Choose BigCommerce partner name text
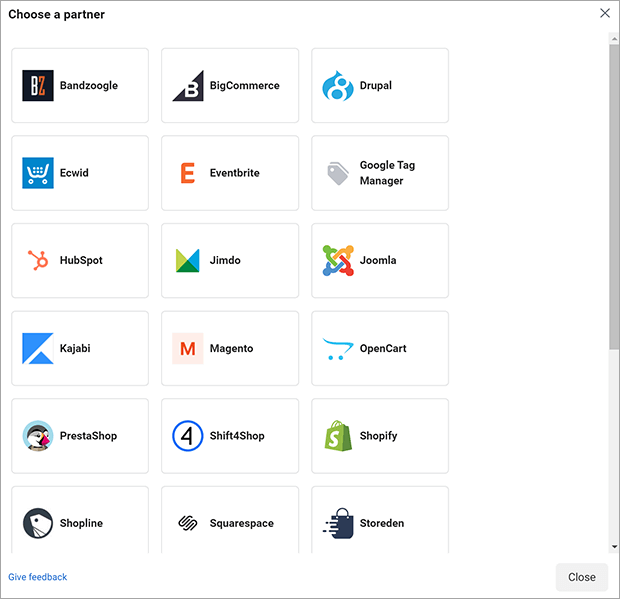This screenshot has width=620, height=599. point(244,85)
